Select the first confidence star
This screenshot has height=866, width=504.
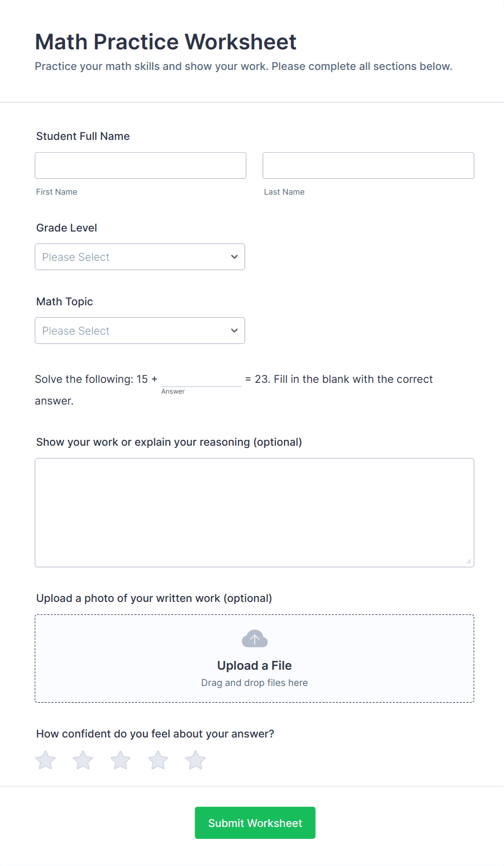[x=46, y=760]
